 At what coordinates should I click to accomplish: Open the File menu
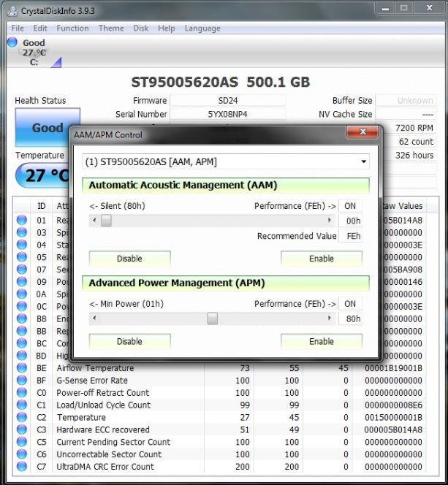18,28
